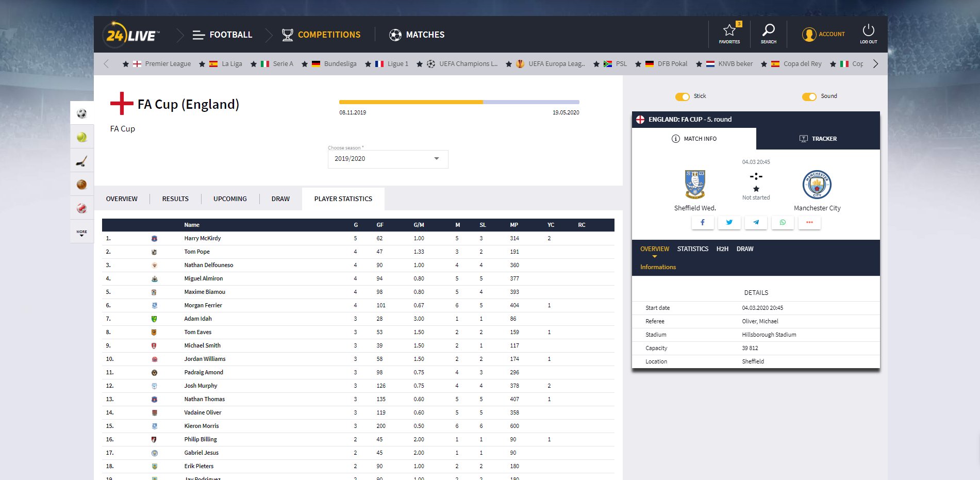Screen dimensions: 980x480
Task: Open La Liga in favorites bar
Action: (231, 64)
